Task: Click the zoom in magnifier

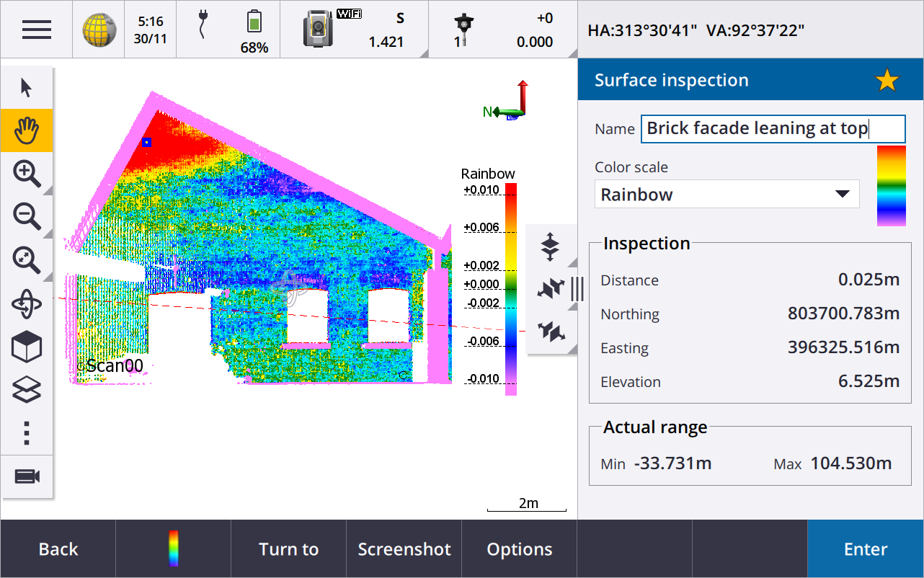Action: coord(27,174)
